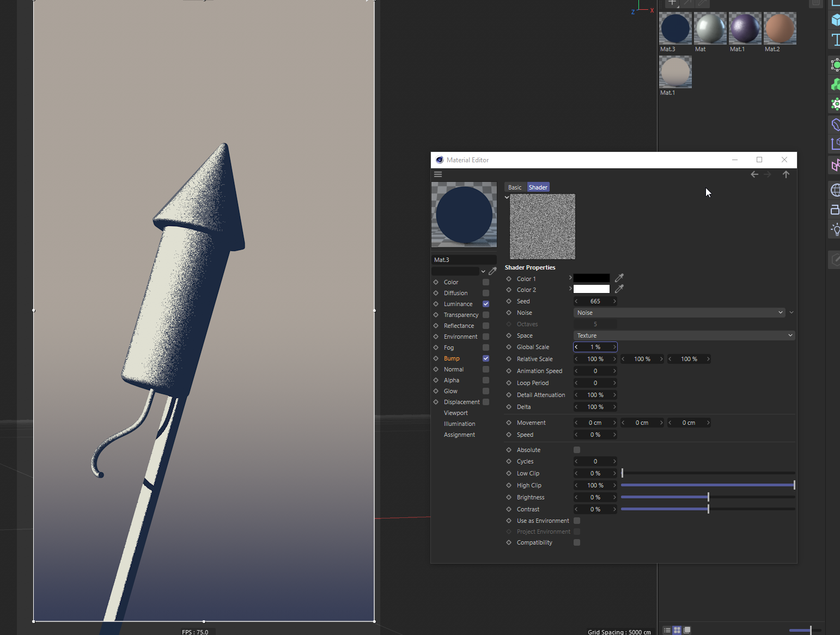Image resolution: width=840 pixels, height=635 pixels.
Task: Open the Illumination material settings
Action: click(459, 424)
